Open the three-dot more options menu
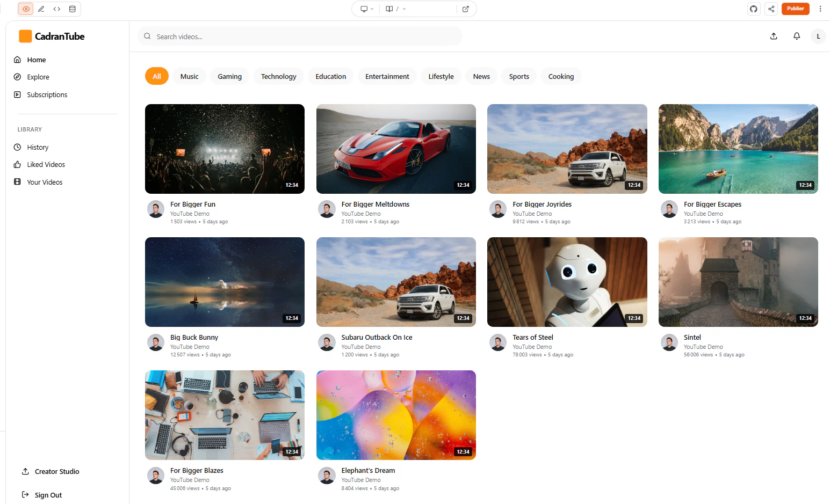Viewport: 830px width, 504px height. pos(820,9)
